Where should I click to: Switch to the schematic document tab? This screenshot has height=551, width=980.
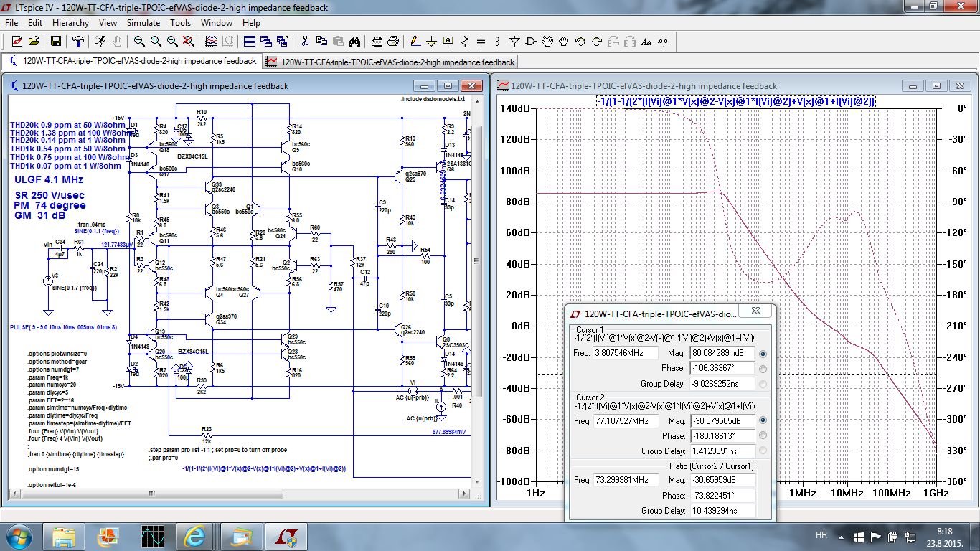133,62
